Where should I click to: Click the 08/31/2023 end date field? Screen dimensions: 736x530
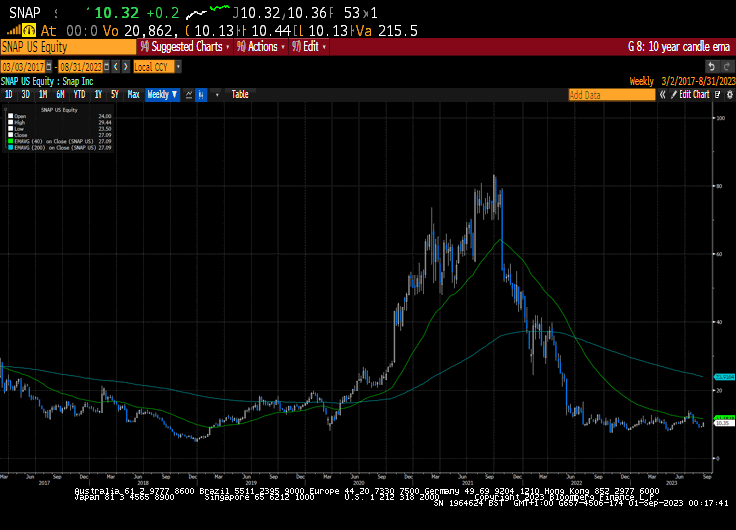(x=81, y=67)
